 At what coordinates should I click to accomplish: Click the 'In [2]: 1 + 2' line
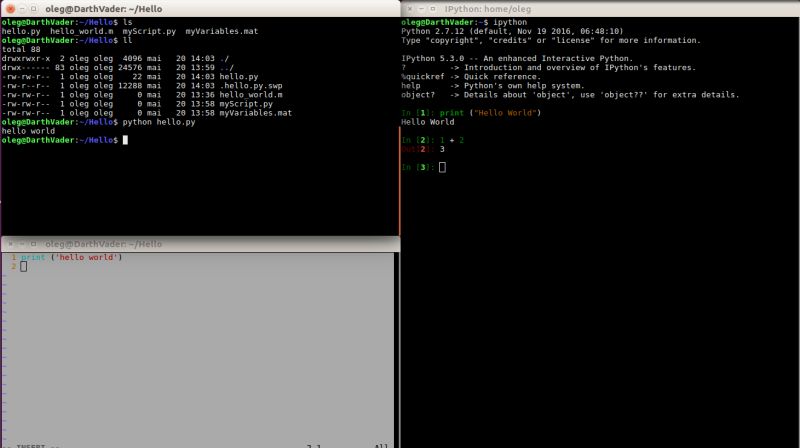tap(433, 140)
